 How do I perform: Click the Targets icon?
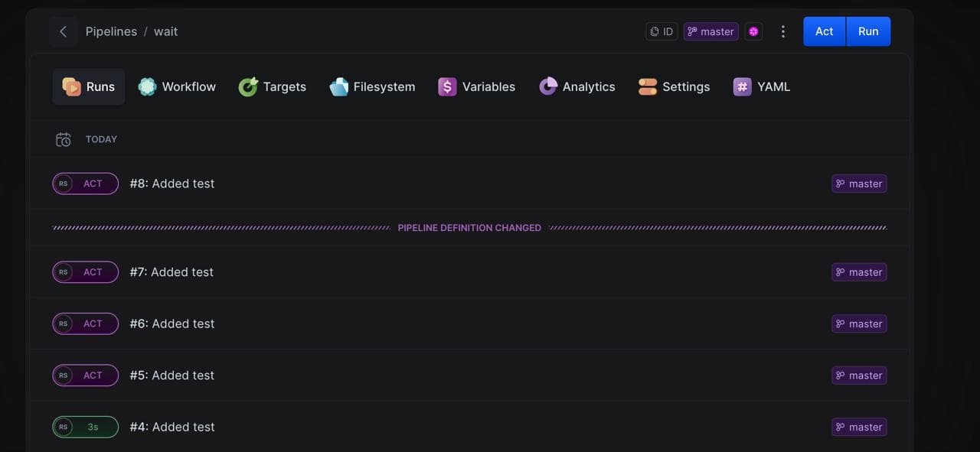pyautogui.click(x=247, y=86)
